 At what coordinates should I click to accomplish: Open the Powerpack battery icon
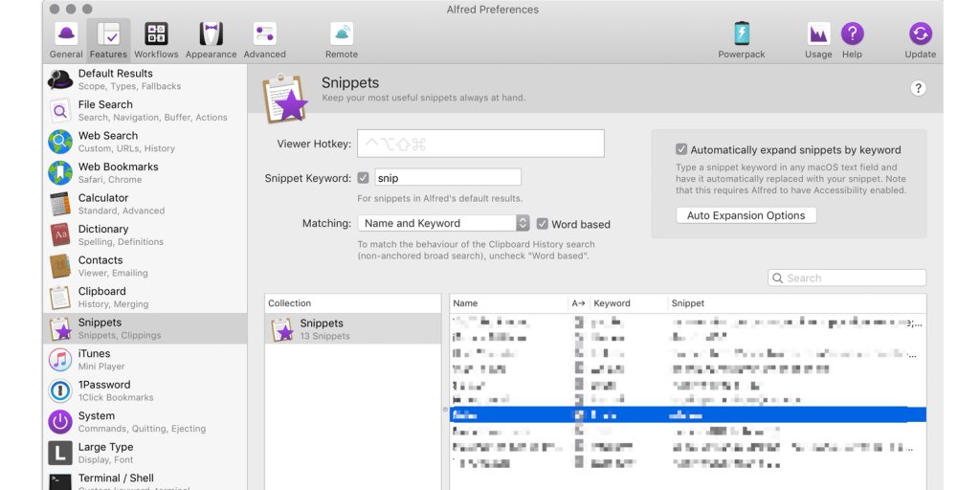tap(742, 40)
